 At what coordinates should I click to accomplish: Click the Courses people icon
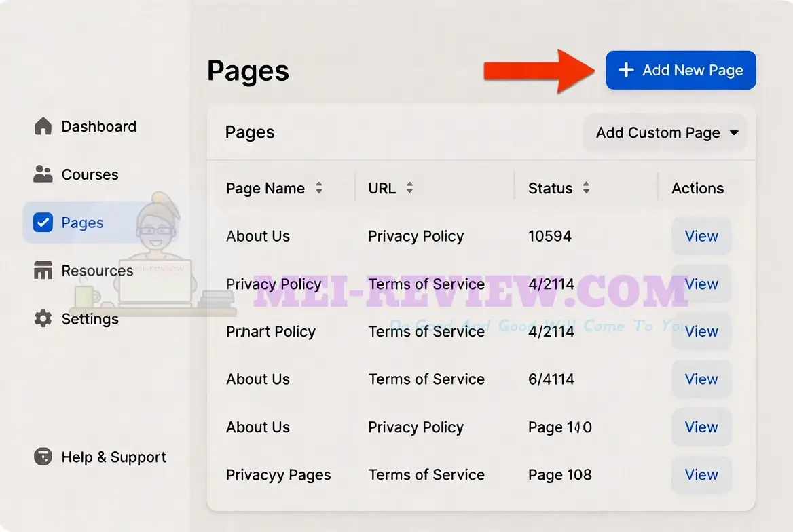pyautogui.click(x=43, y=174)
